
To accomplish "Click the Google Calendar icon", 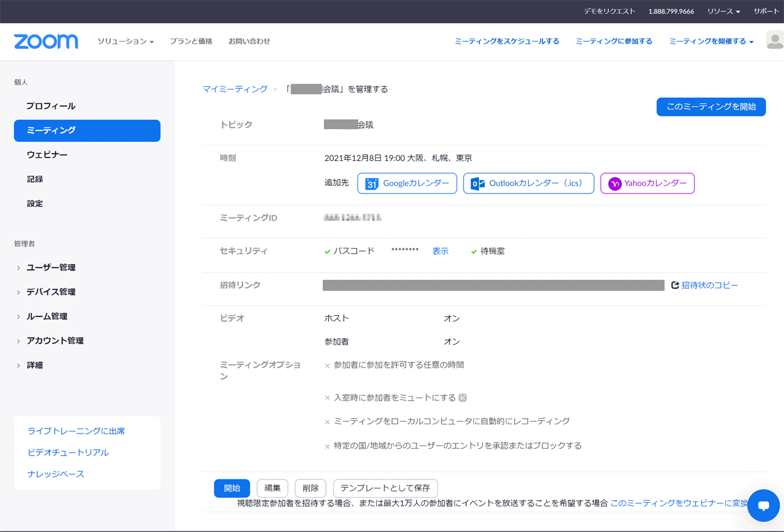I will tap(371, 184).
